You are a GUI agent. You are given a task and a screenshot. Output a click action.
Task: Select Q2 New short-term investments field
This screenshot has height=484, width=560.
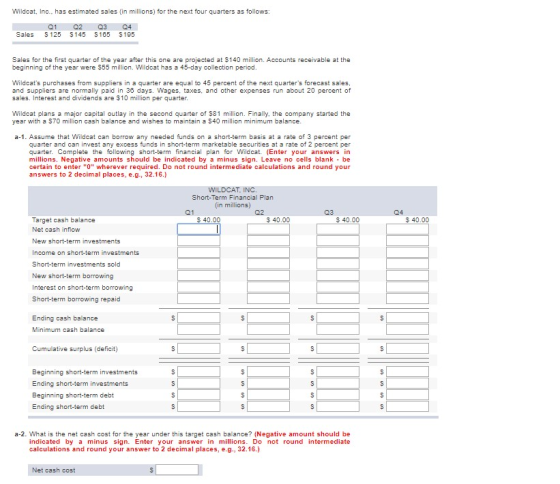point(268,241)
